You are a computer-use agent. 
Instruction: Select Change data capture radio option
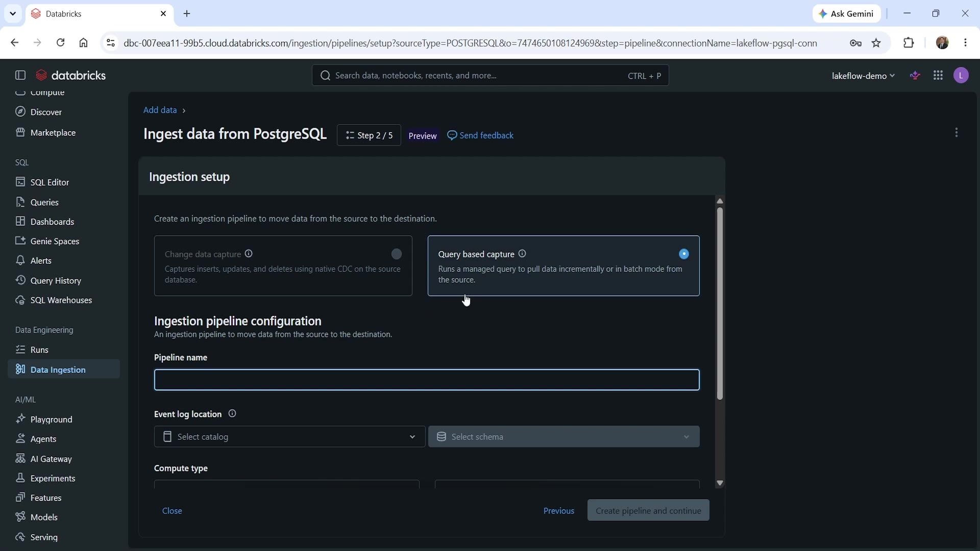pyautogui.click(x=397, y=254)
